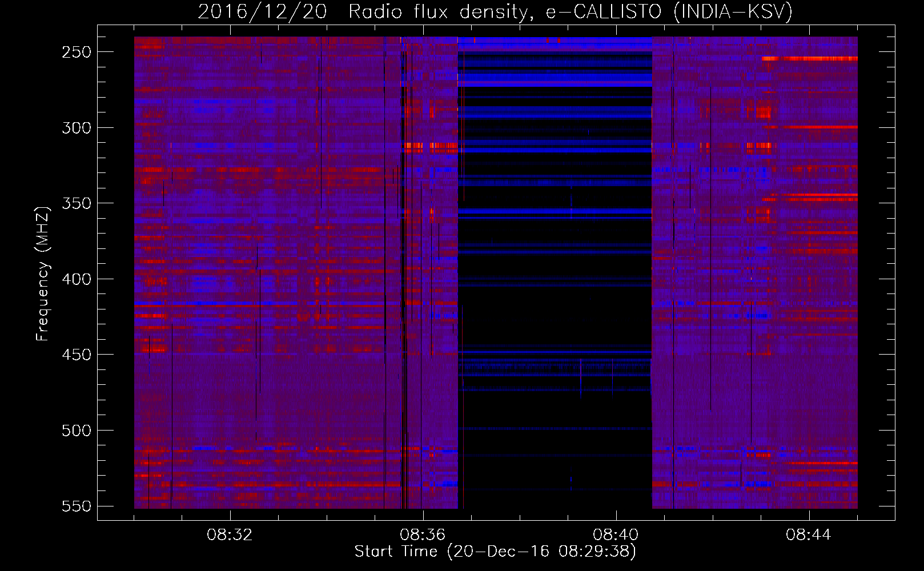This screenshot has width=924, height=571.
Task: Click the 350 frequency tick label
Action: [x=77, y=203]
